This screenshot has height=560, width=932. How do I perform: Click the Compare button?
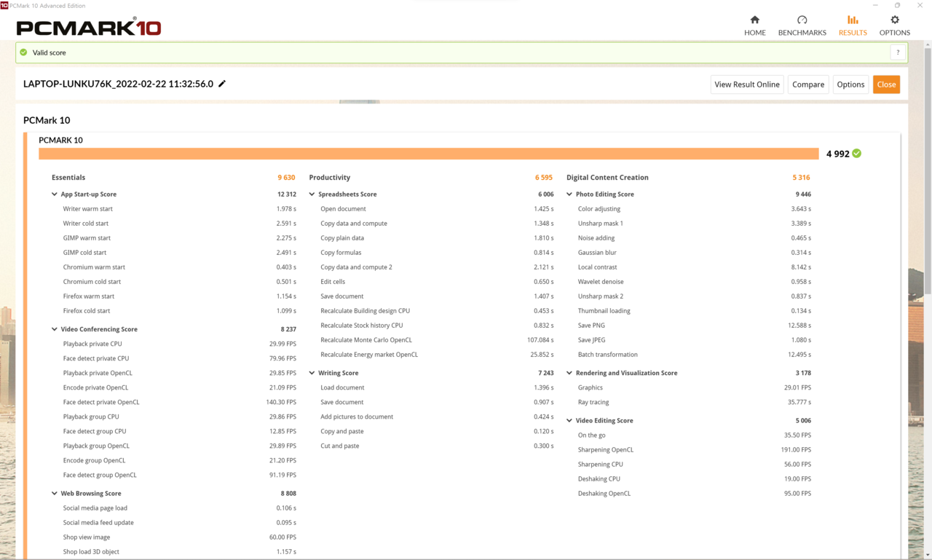point(807,84)
